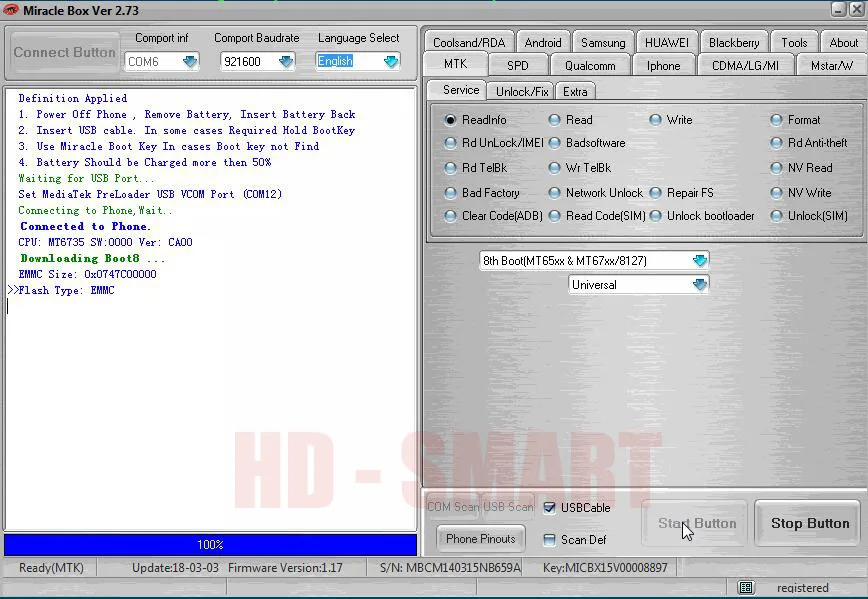Click the Start Button

(696, 523)
